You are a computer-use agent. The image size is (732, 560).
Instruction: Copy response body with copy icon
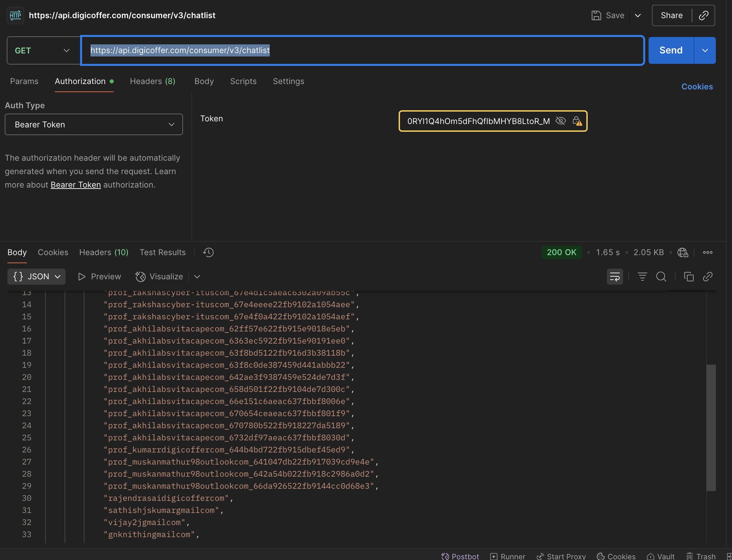pos(689,277)
